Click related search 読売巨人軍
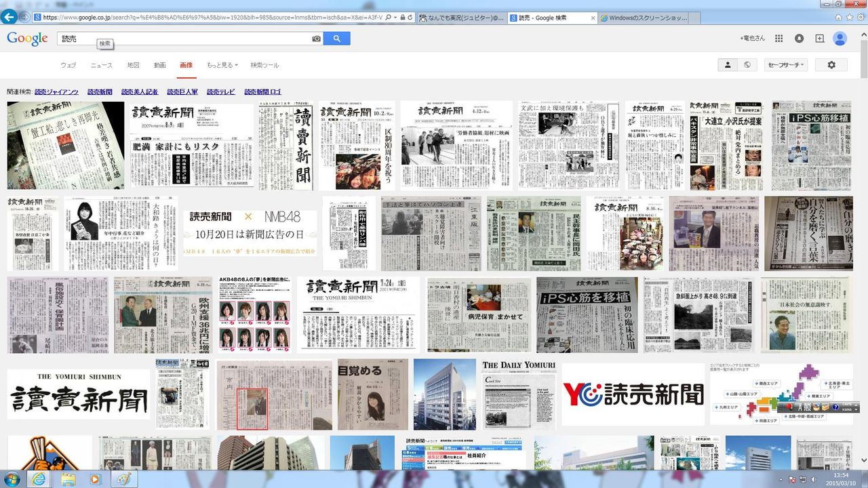868x488 pixels. tap(182, 92)
